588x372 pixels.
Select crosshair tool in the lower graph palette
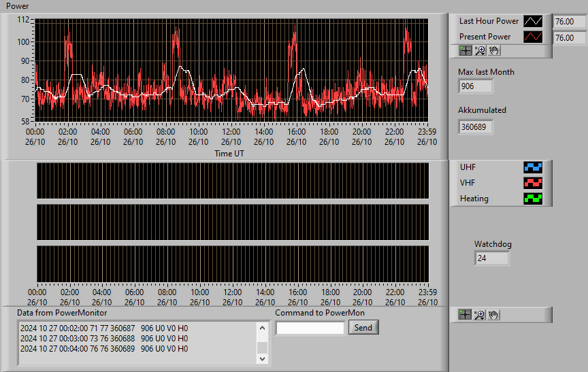point(465,315)
